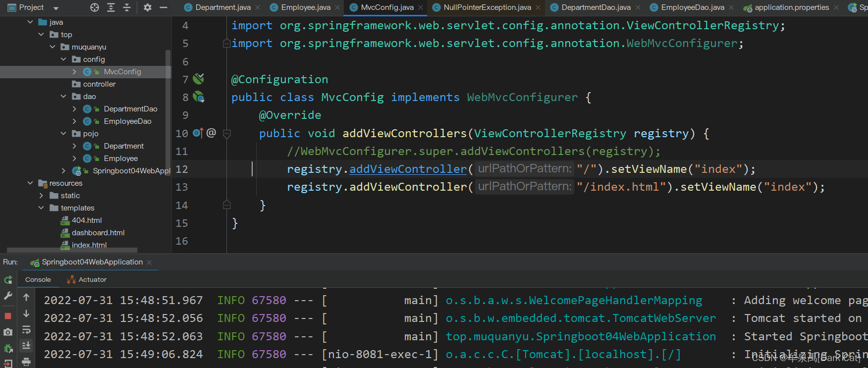Click the addViewController method link
868x368 pixels.
[x=408, y=169]
